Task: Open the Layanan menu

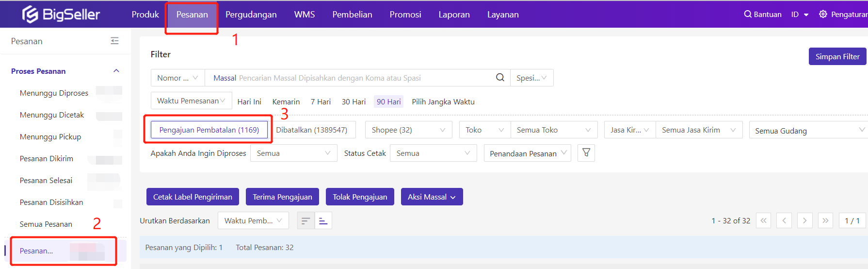Action: click(x=503, y=15)
